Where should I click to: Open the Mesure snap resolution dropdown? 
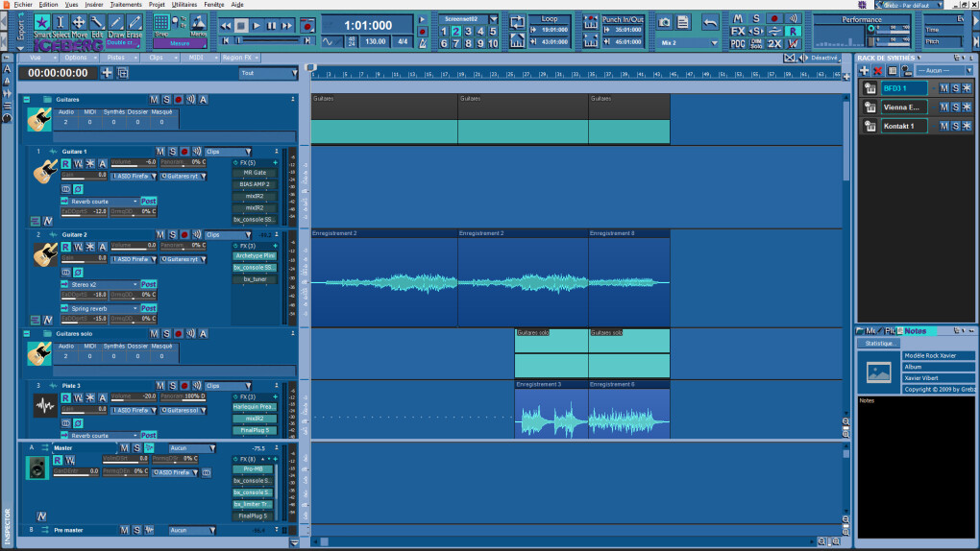(180, 43)
